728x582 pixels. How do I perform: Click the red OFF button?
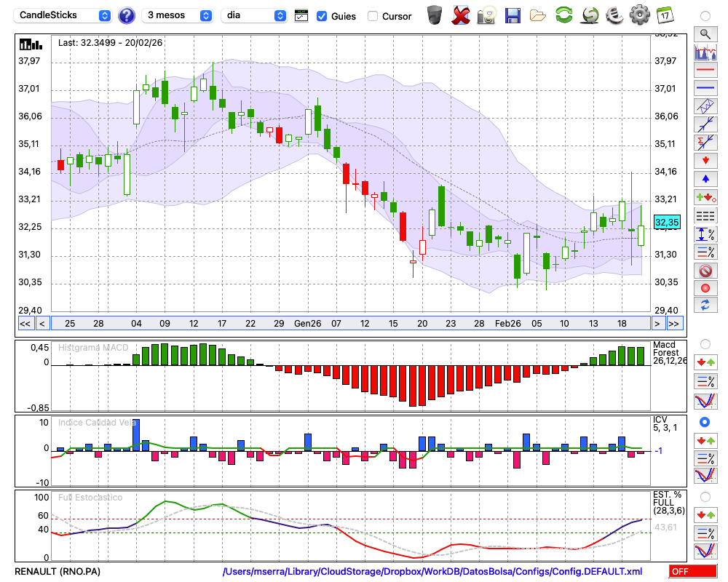(x=692, y=572)
